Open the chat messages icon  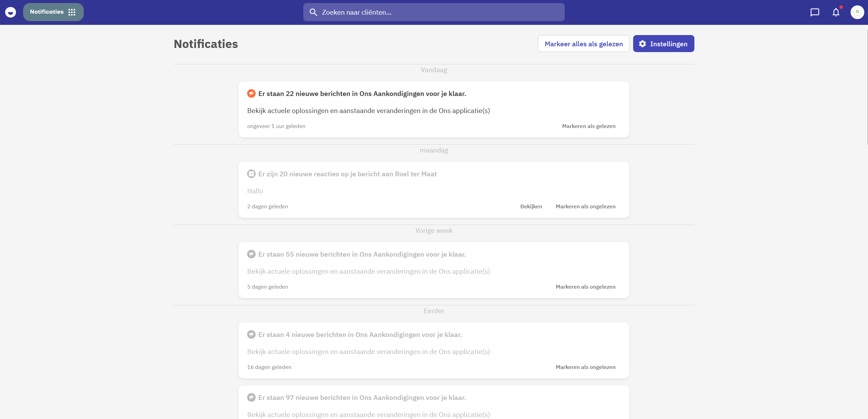pyautogui.click(x=815, y=12)
